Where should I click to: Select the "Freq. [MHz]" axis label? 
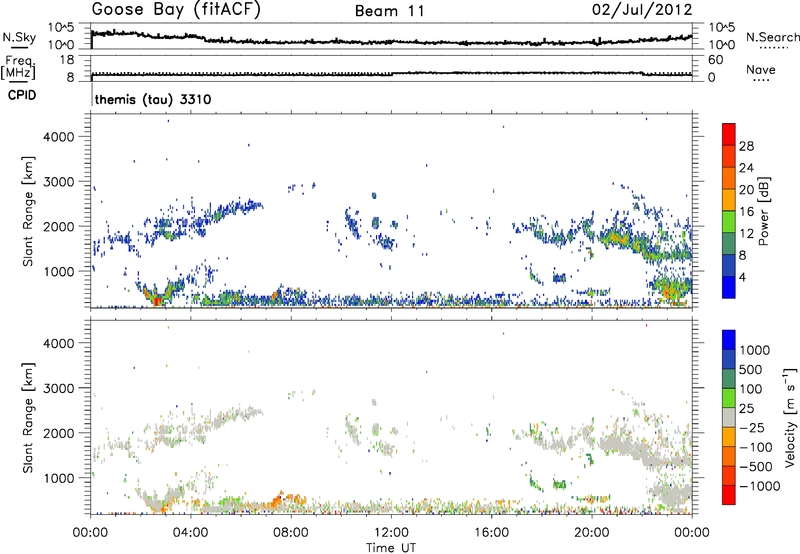click(19, 67)
